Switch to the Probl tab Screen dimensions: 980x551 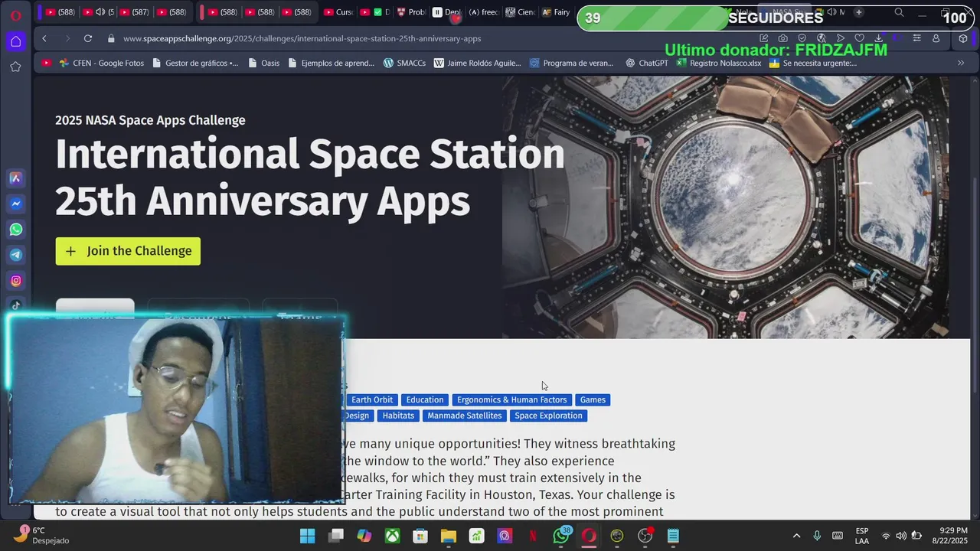[x=411, y=12]
